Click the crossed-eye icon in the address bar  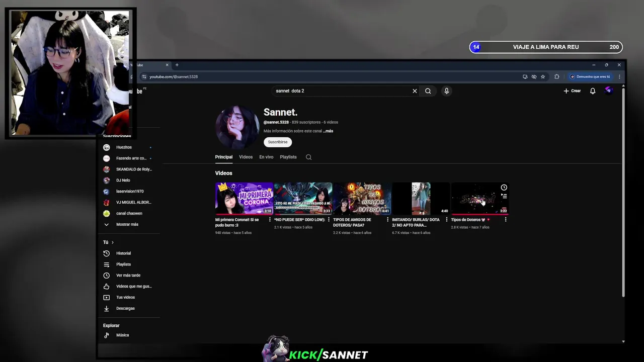point(534,77)
